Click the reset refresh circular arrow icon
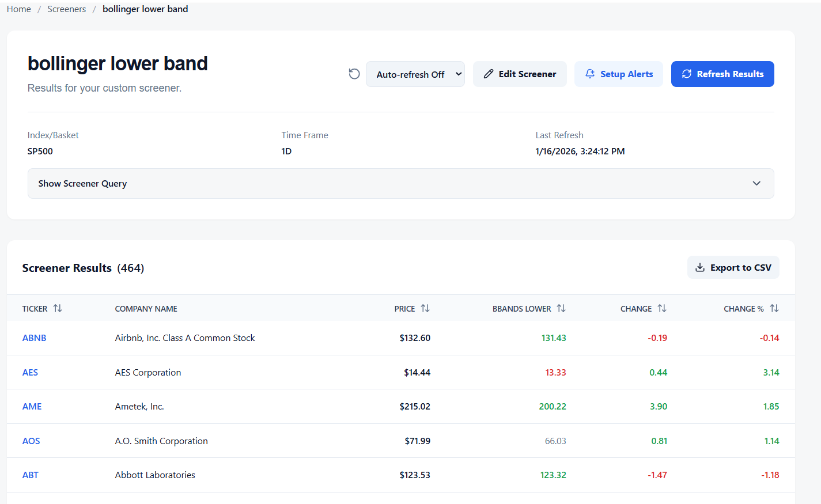This screenshot has height=504, width=821. (x=354, y=74)
